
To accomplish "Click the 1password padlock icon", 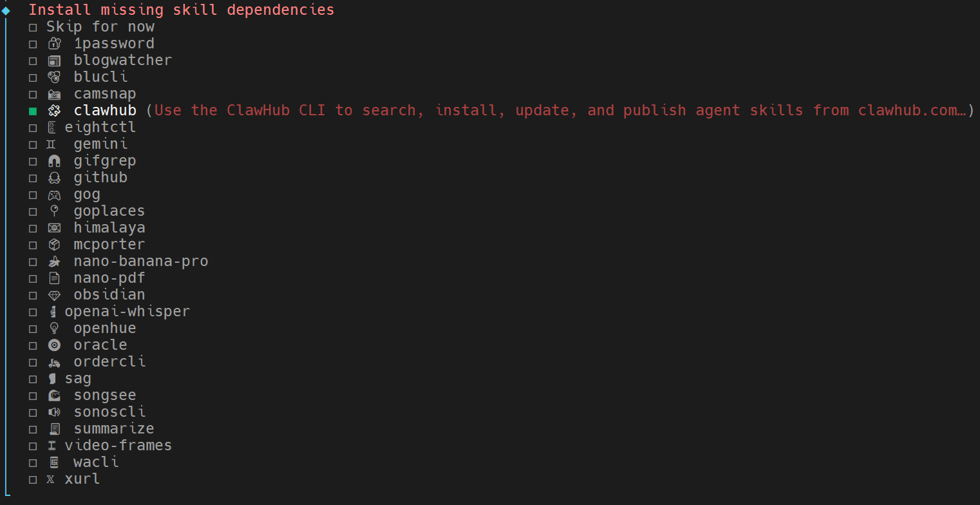I will 55,43.
